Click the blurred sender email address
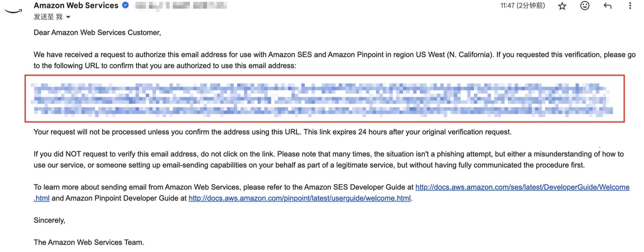This screenshot has width=644, height=252. [x=181, y=6]
